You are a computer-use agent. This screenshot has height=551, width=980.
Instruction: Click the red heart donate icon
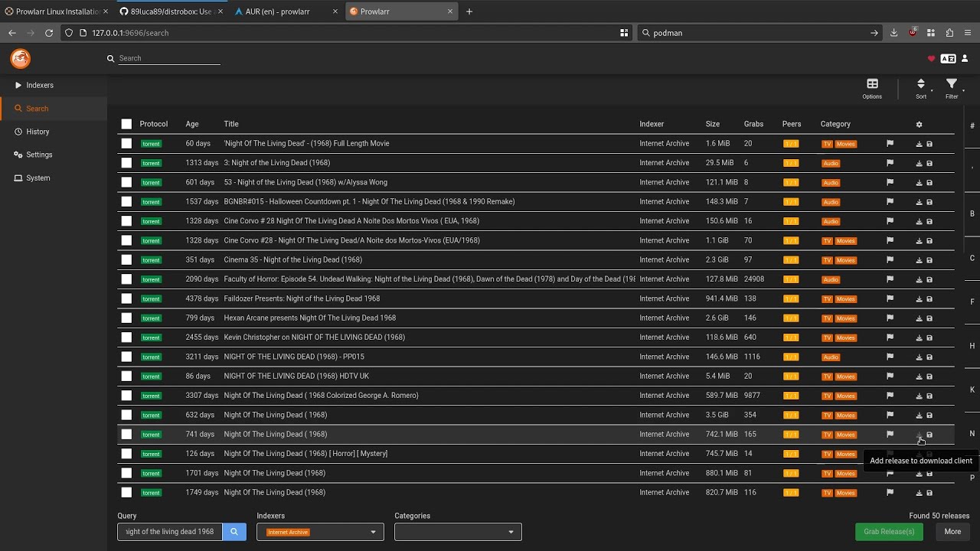pos(932,59)
